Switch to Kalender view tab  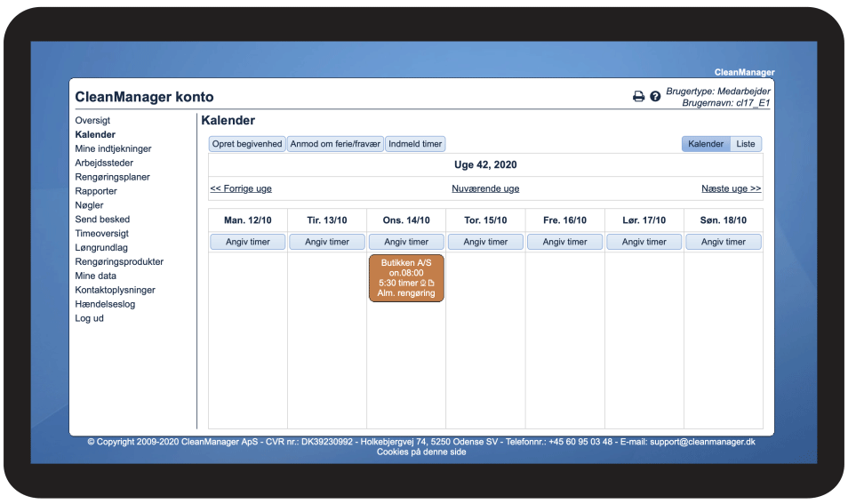[x=706, y=144]
